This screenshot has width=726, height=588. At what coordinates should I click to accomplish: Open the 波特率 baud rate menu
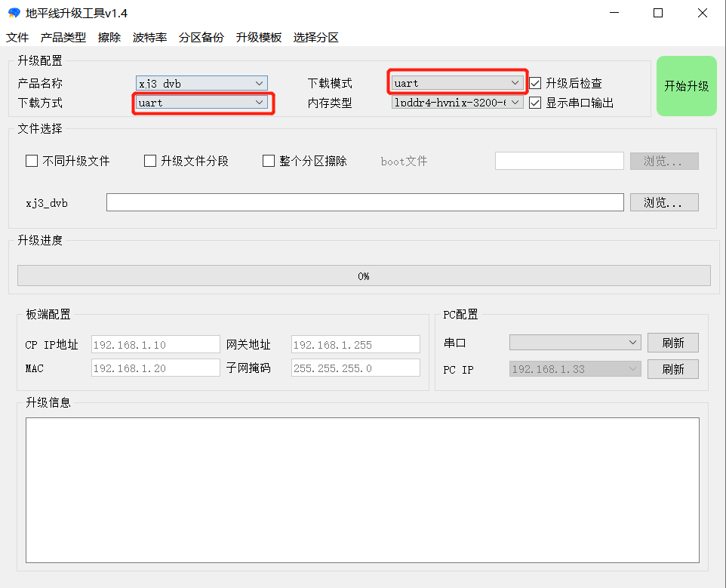[149, 37]
